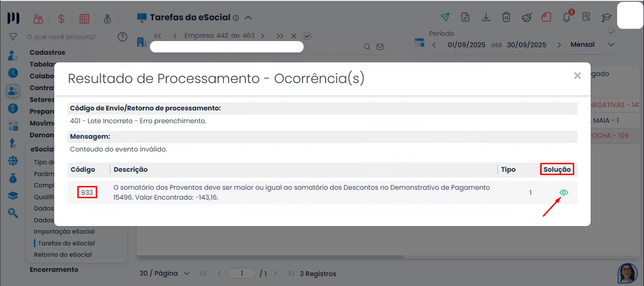Click the red dollar sign icon
The image size is (644, 286).
pyautogui.click(x=61, y=19)
